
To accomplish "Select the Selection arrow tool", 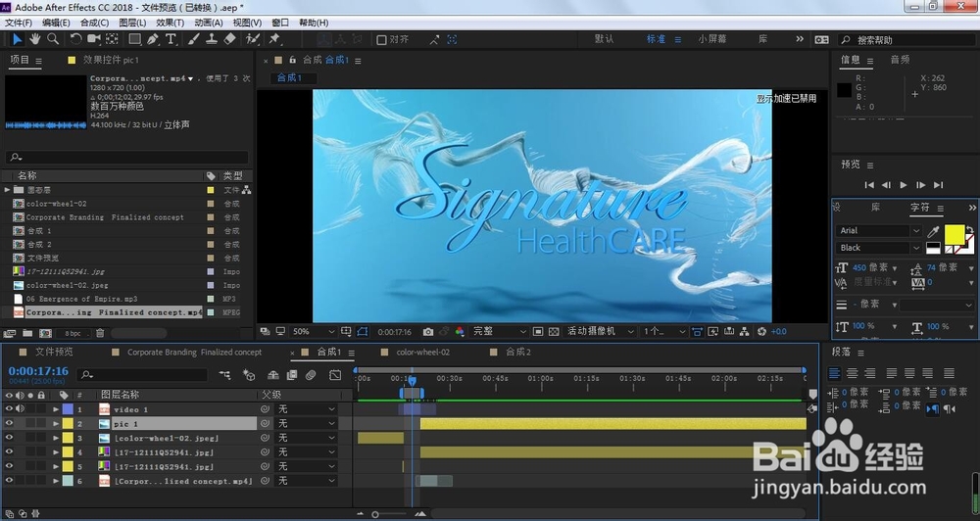I will pyautogui.click(x=17, y=39).
